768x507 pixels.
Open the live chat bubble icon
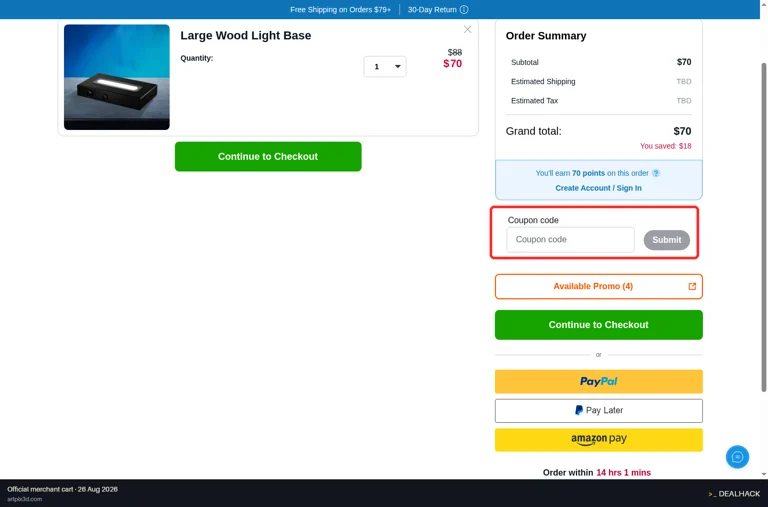[737, 457]
